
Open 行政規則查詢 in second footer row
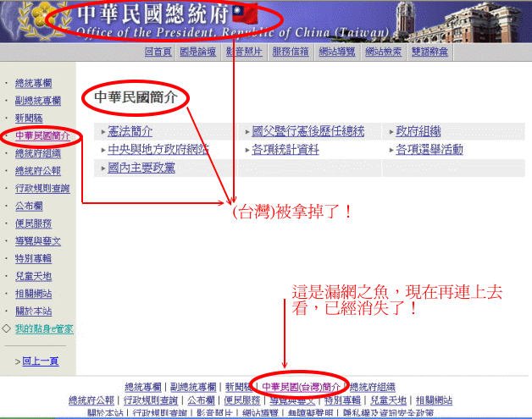[x=151, y=400]
